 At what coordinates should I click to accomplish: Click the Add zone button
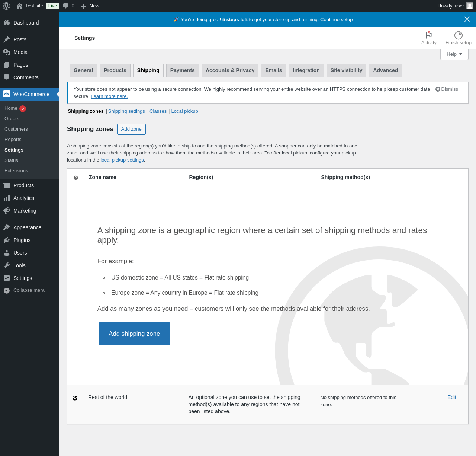(131, 129)
